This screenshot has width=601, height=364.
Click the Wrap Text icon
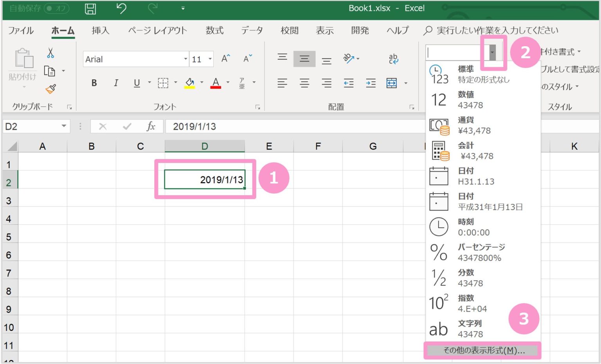pos(393,59)
